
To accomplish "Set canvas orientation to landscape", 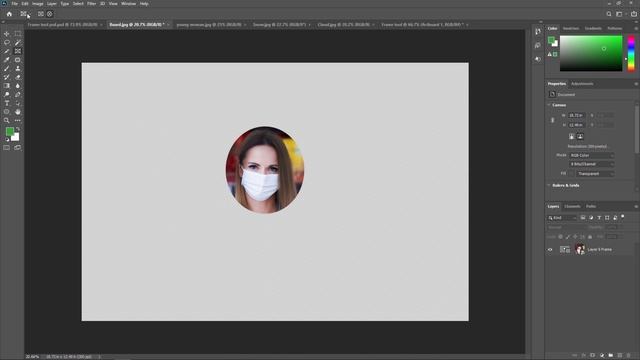I will click(580, 136).
